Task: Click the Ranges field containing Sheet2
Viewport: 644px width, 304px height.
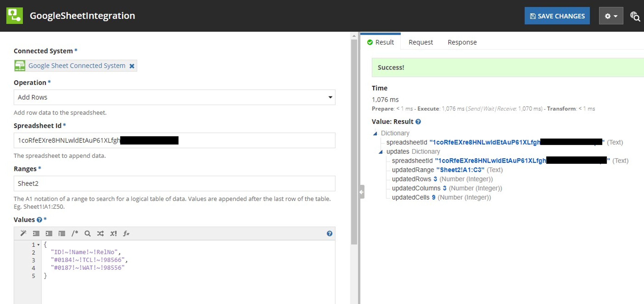Action: 174,183
